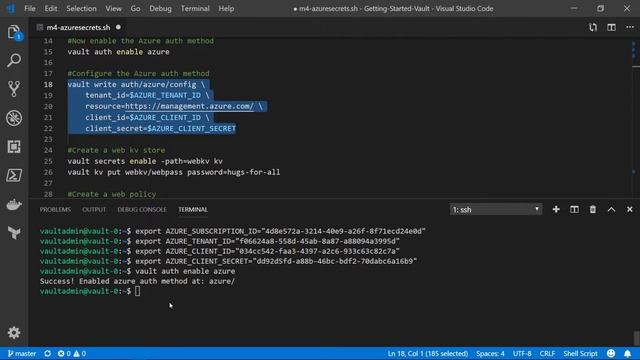Image resolution: width=640 pixels, height=360 pixels.
Task: Click the terminal panel scrollbar thumb
Action: point(636,338)
